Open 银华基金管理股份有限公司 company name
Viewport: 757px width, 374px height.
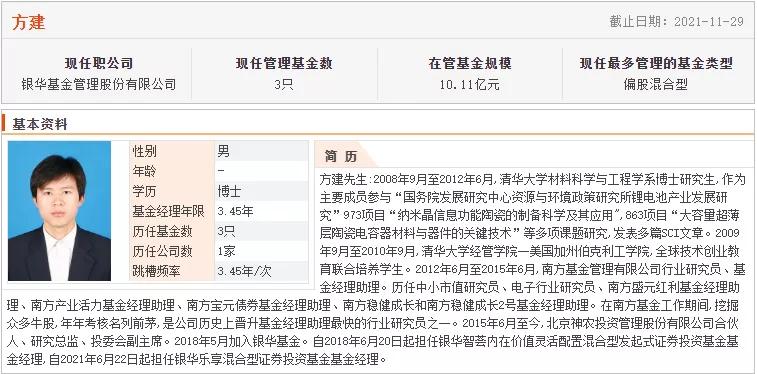pos(99,84)
